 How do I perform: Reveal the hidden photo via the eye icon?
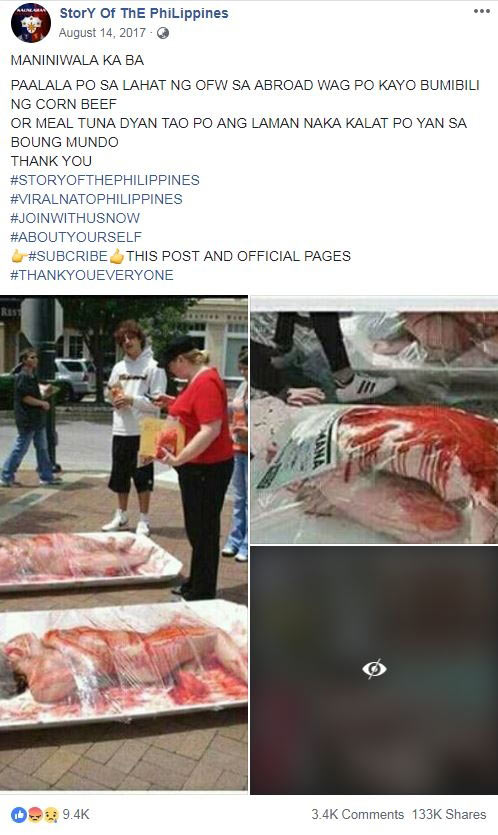[x=374, y=668]
